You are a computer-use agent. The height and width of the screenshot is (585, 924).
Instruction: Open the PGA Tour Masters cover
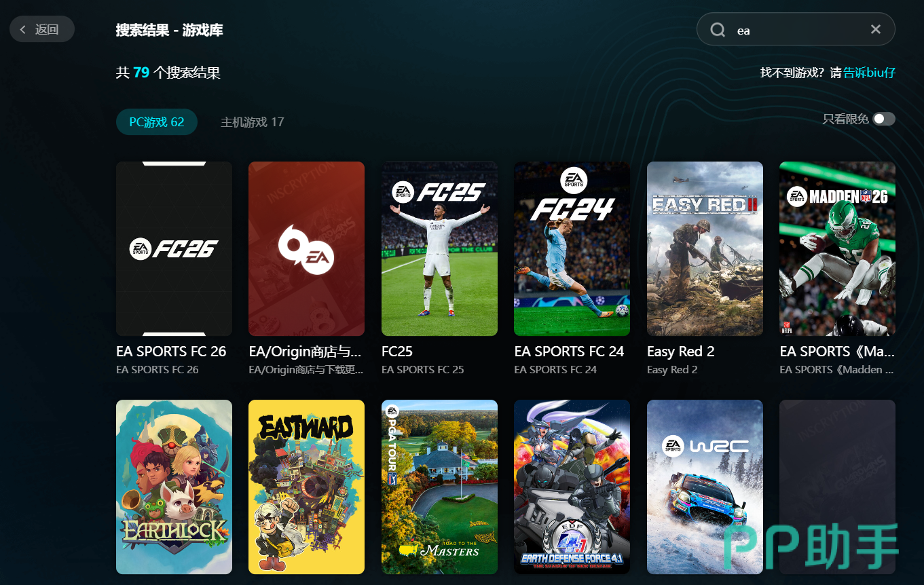pyautogui.click(x=439, y=487)
